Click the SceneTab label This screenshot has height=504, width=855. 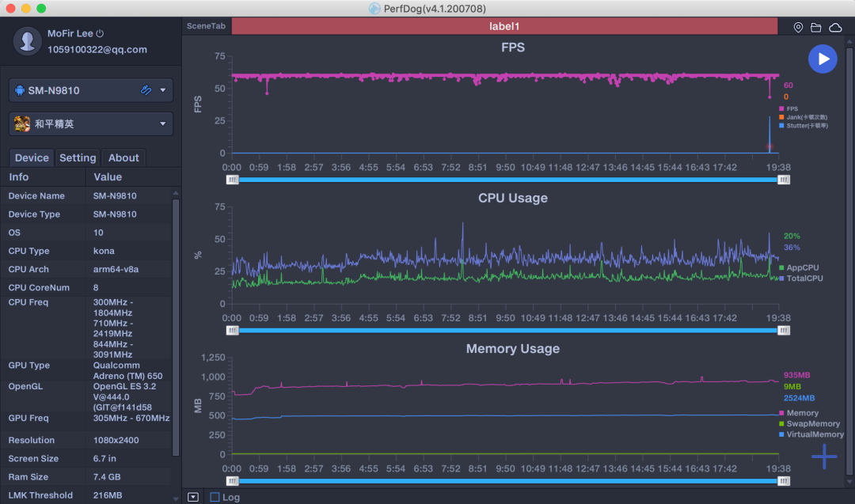(206, 26)
